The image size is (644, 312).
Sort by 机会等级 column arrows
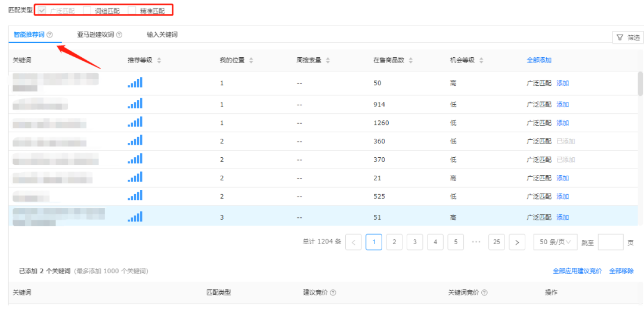click(481, 60)
